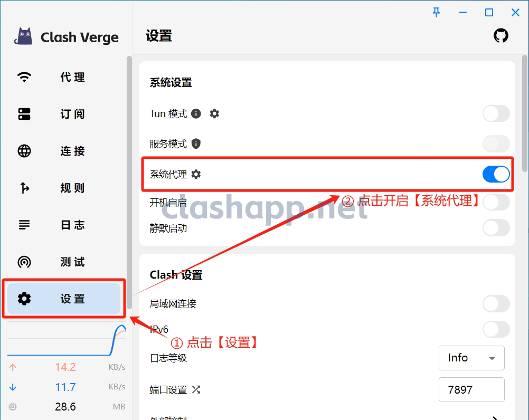Open the 订阅 page
The image size is (529, 420).
tap(64, 114)
